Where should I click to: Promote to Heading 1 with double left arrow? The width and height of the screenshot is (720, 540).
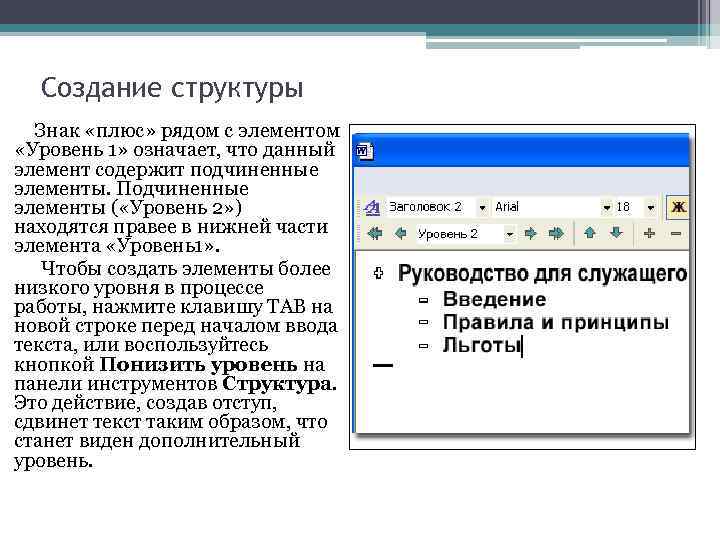click(x=375, y=234)
